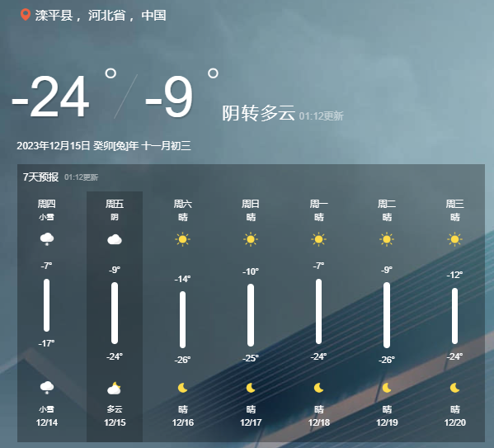The height and width of the screenshot is (448, 494).
Task: Click the 12/20 date label
Action: pos(455,422)
